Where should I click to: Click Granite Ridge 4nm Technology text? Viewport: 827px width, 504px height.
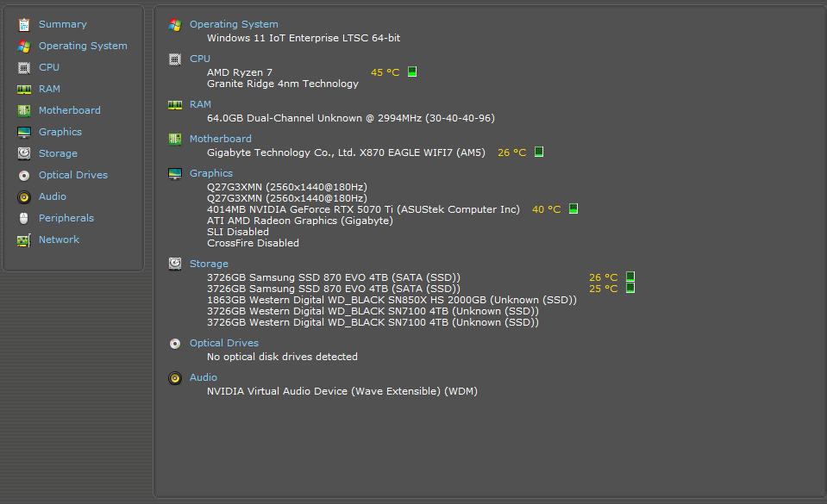tap(283, 84)
